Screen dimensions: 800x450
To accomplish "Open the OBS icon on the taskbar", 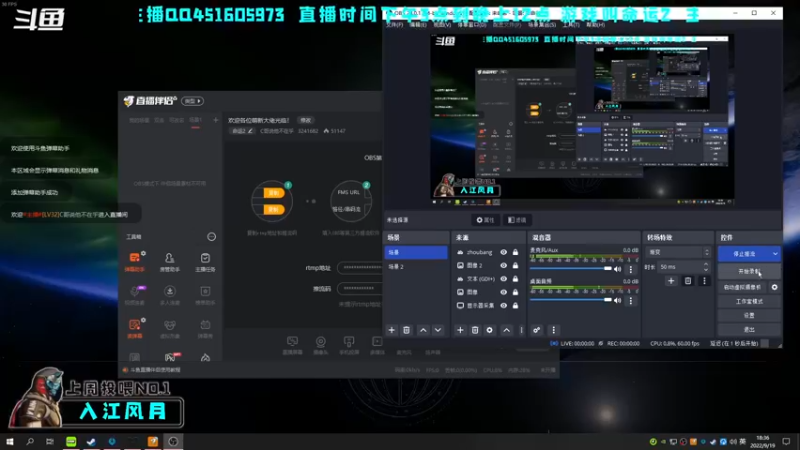I will [x=173, y=441].
